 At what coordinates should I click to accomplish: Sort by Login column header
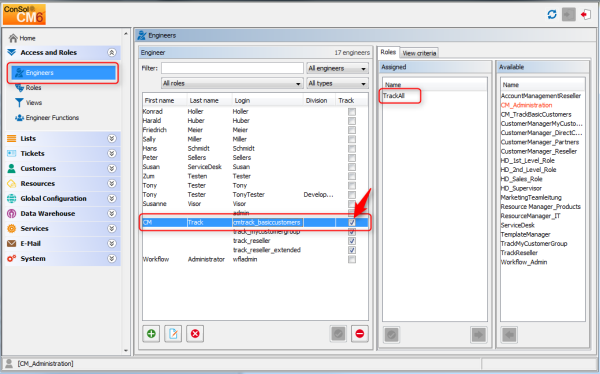[268, 101]
